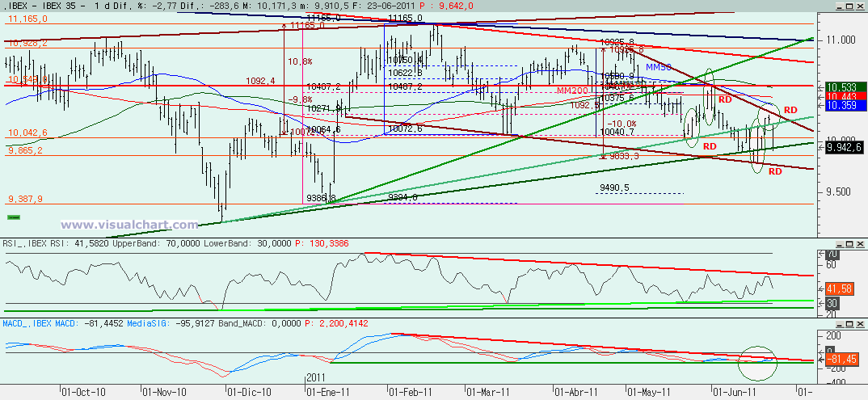The height and width of the screenshot is (400, 868).
Task: Minimize the RSI indicator panel
Action: point(839,244)
